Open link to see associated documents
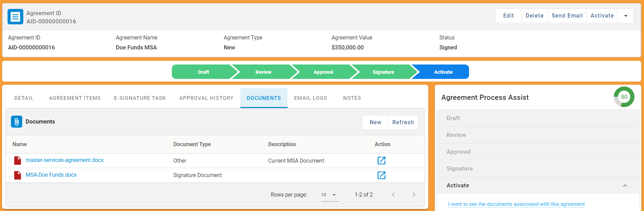644x211 pixels. pos(516,204)
